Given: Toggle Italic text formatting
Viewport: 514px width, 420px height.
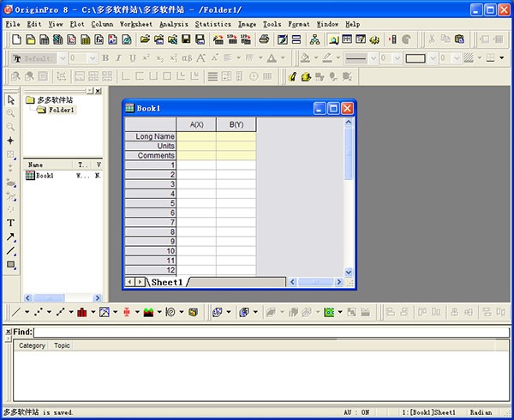Looking at the screenshot, I should (118, 58).
